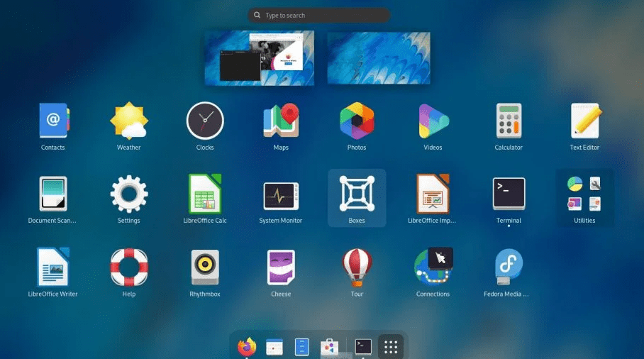The width and height of the screenshot is (644, 359).
Task: Launch the Boxes app
Action: [x=357, y=198]
